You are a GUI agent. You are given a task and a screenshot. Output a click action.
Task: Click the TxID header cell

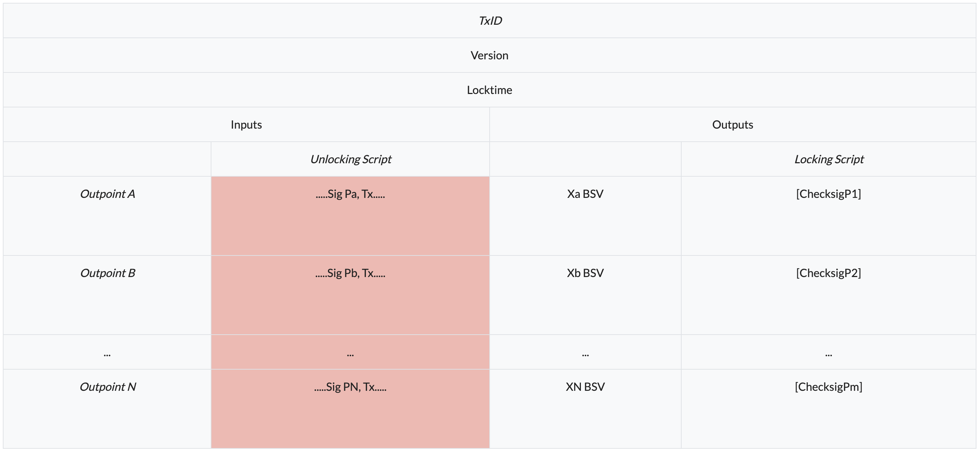[x=490, y=20]
